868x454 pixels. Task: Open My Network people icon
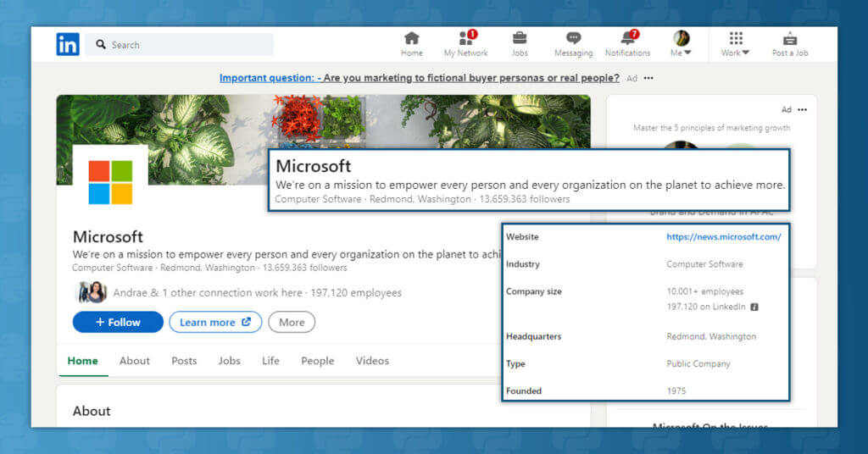pyautogui.click(x=466, y=38)
